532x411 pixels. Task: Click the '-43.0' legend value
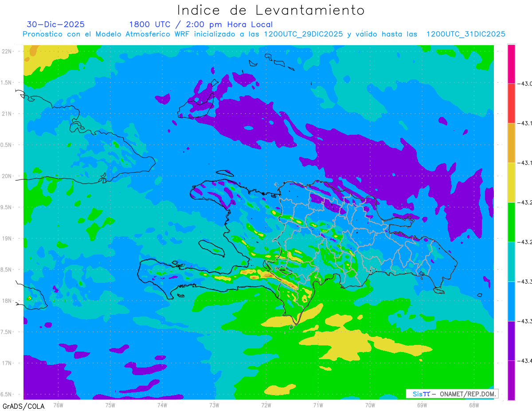(x=526, y=83)
